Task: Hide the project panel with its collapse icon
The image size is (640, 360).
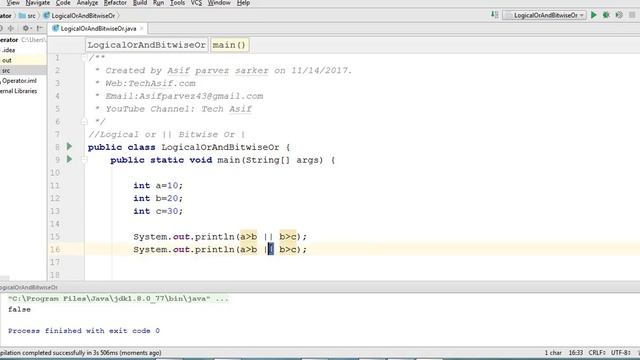Action: (40, 28)
